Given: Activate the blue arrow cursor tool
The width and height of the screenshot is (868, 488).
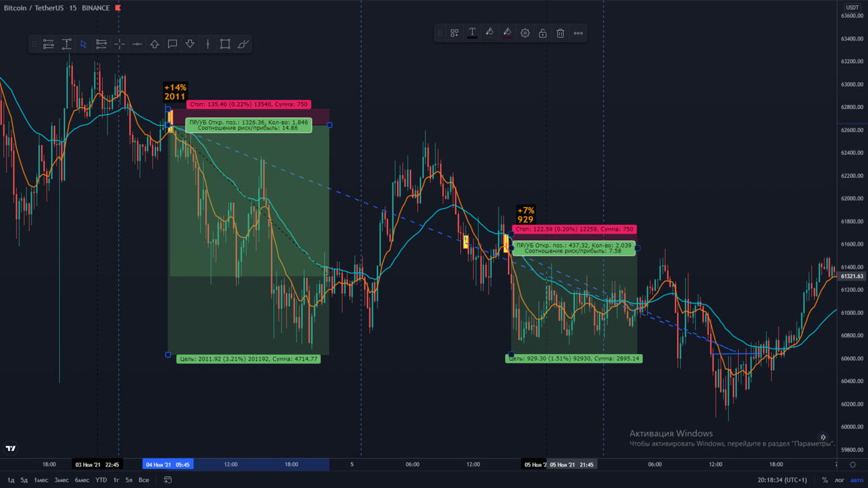Looking at the screenshot, I should tap(83, 44).
